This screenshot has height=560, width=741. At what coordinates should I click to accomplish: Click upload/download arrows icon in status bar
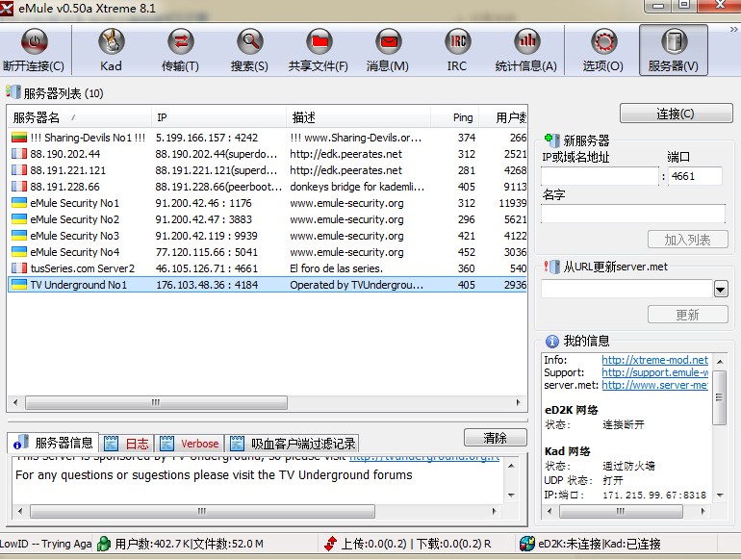pos(330,544)
